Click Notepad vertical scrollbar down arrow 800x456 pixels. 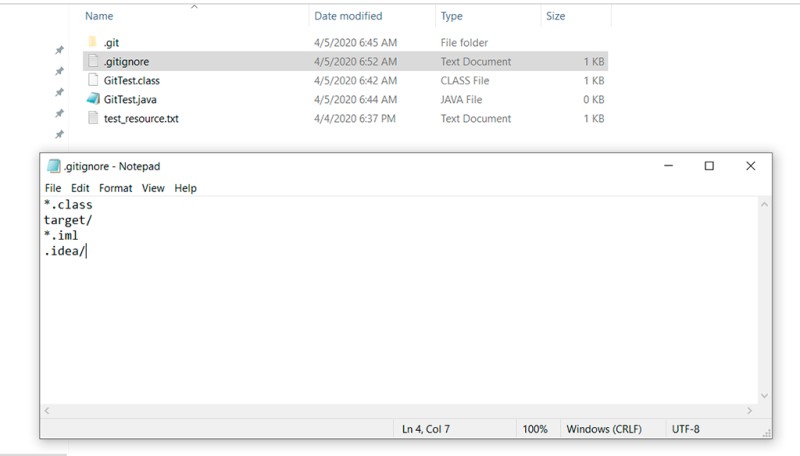coord(764,396)
